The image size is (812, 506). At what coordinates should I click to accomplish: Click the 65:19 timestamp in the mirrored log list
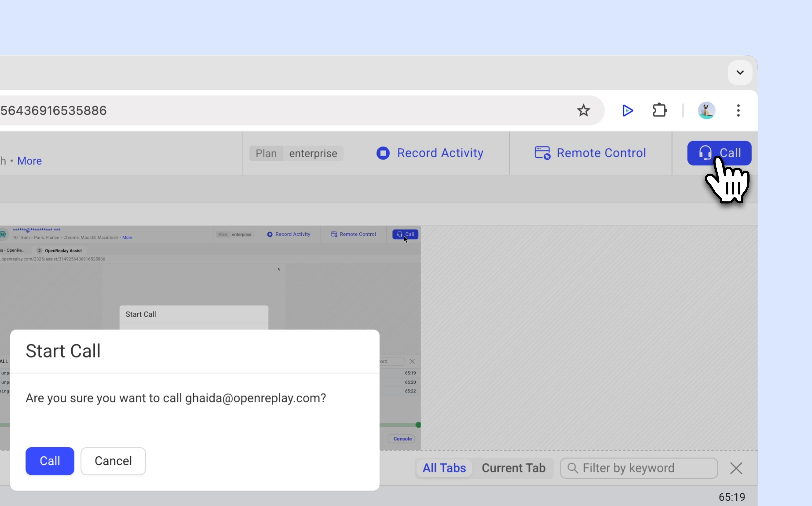point(410,373)
